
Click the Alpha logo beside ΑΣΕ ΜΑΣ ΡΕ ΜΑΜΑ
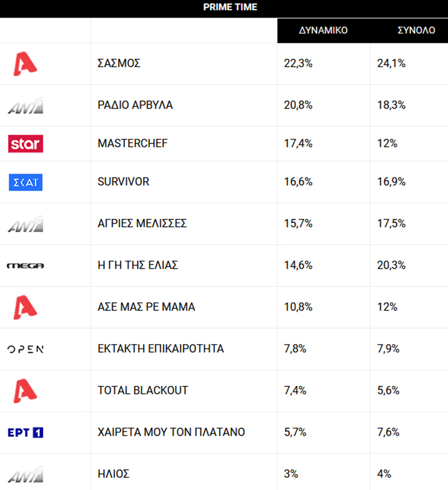25,307
